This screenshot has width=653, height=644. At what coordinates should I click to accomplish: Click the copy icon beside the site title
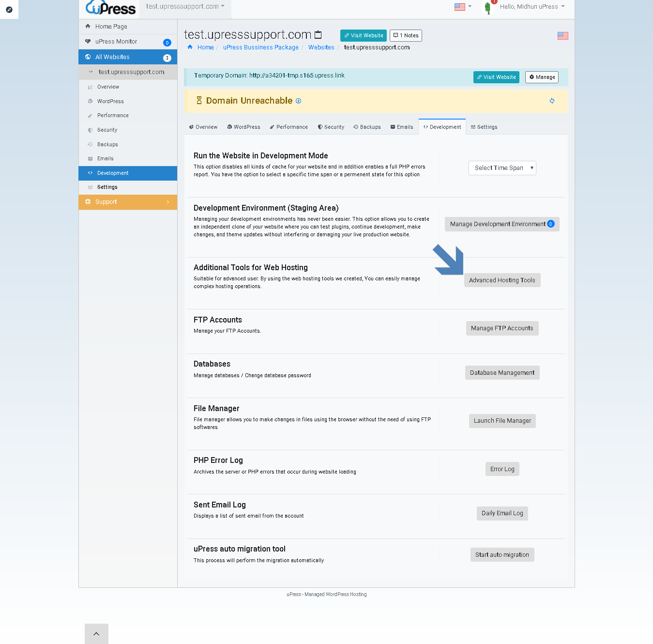click(318, 35)
